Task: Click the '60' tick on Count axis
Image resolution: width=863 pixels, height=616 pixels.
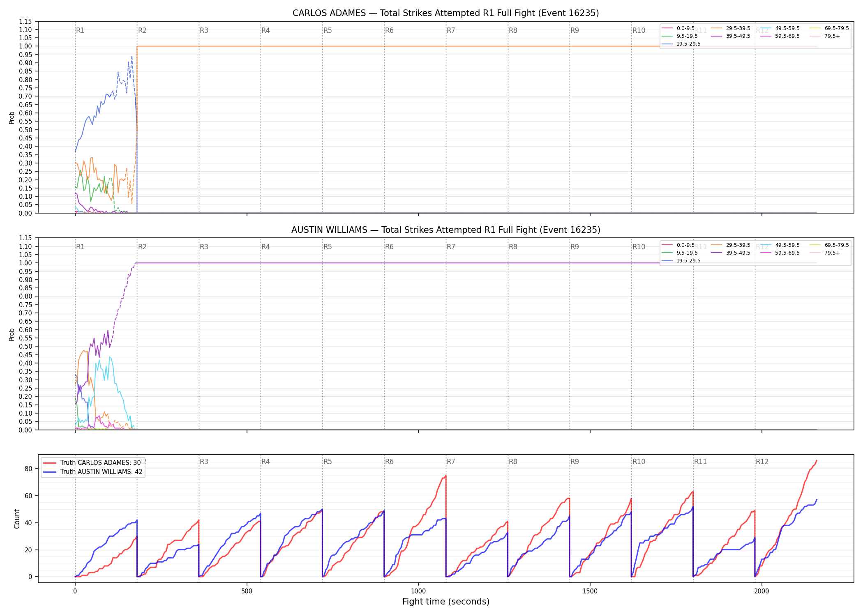Action: [x=28, y=496]
